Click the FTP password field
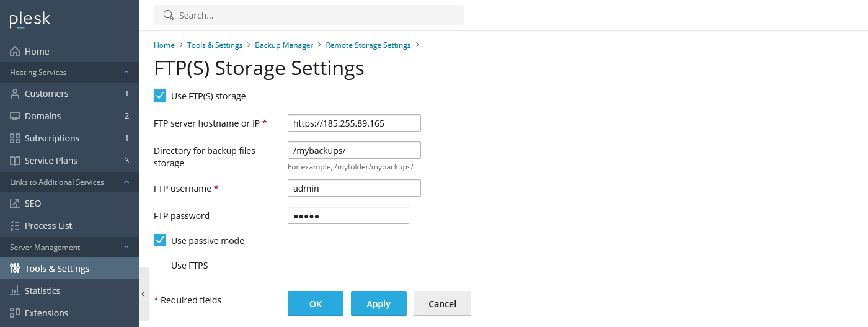The image size is (868, 327). click(x=348, y=215)
